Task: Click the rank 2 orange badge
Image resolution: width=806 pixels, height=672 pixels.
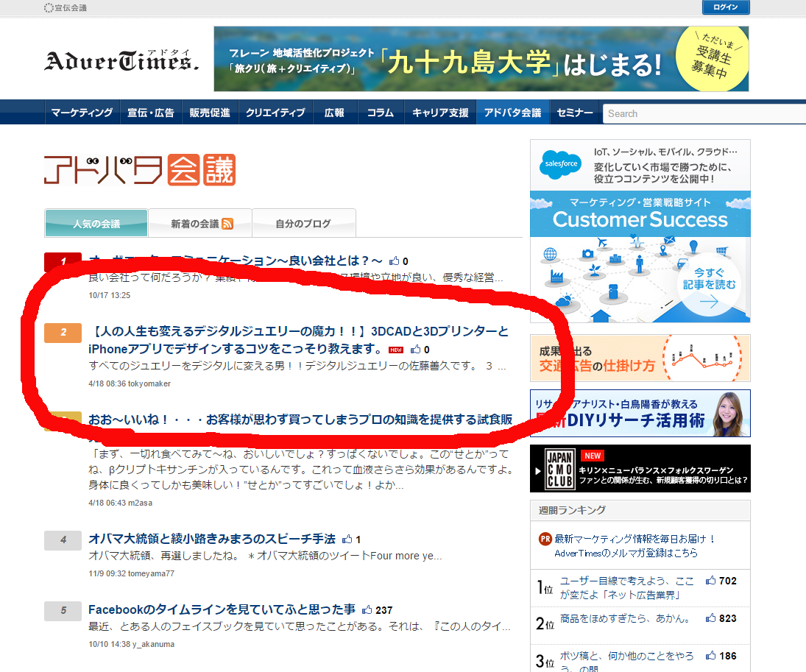Action: (x=63, y=332)
